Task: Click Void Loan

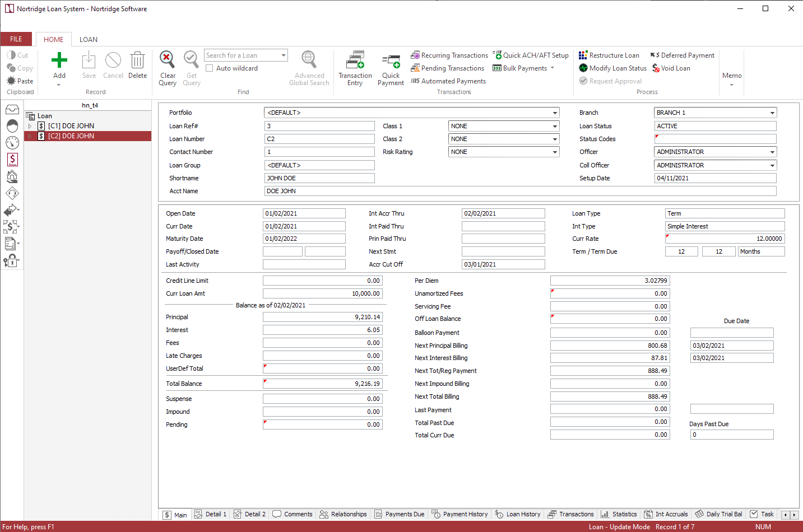Action: tap(671, 68)
